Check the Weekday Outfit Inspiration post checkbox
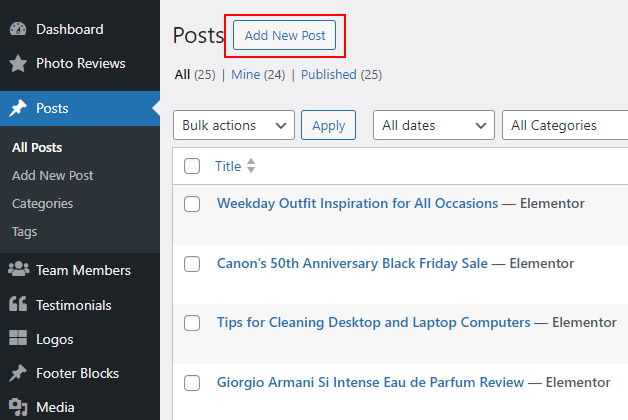The width and height of the screenshot is (628, 420). pos(192,204)
